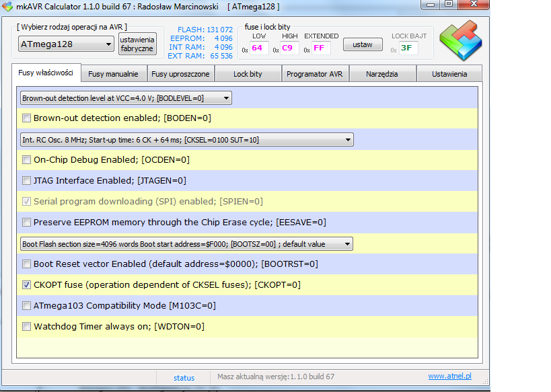Open the Brown-out detection level BODLEVEL dropdown
Screen dimensions: 551x392
click(x=126, y=98)
